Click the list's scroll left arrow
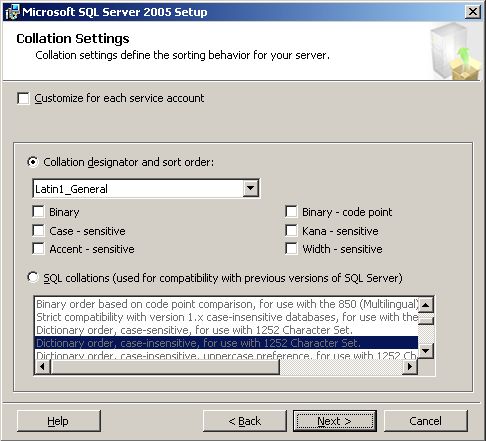Viewport: 486px width, 441px height. (x=42, y=367)
